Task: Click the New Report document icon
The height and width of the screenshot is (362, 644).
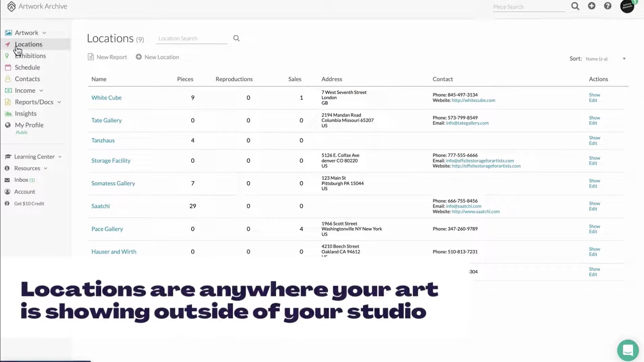Action: click(x=90, y=57)
